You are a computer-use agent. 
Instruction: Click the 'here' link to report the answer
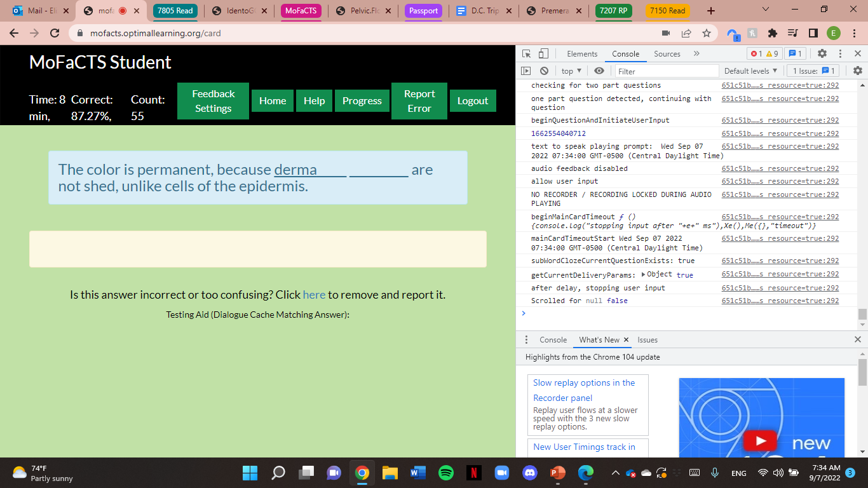tap(314, 294)
